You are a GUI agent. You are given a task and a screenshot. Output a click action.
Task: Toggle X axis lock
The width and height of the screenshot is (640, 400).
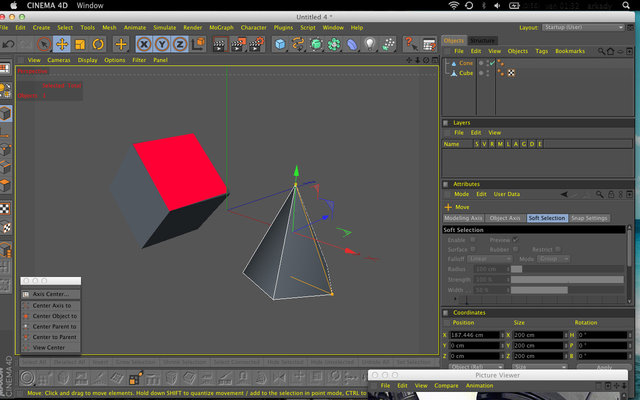144,44
